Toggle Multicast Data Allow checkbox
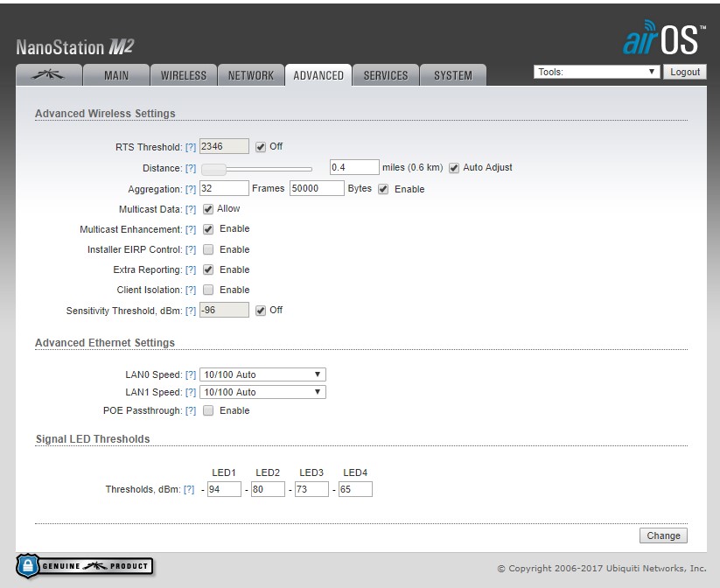 coord(208,209)
